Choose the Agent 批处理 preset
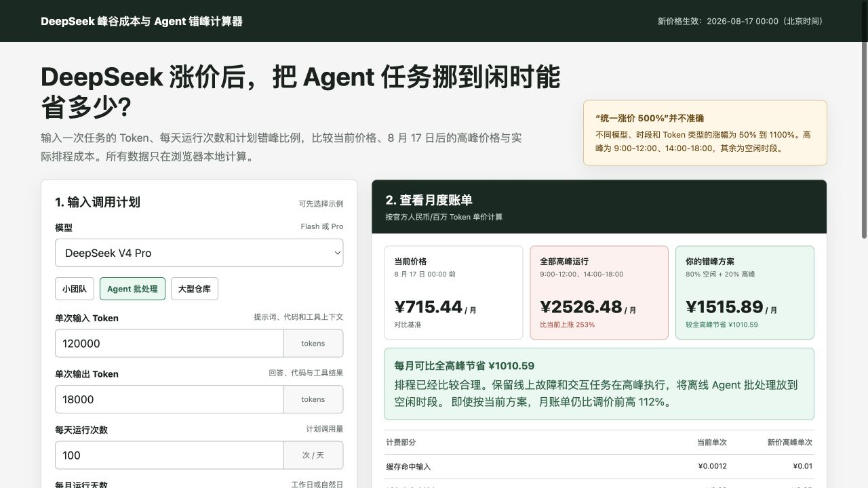The width and height of the screenshot is (868, 488). click(x=132, y=289)
